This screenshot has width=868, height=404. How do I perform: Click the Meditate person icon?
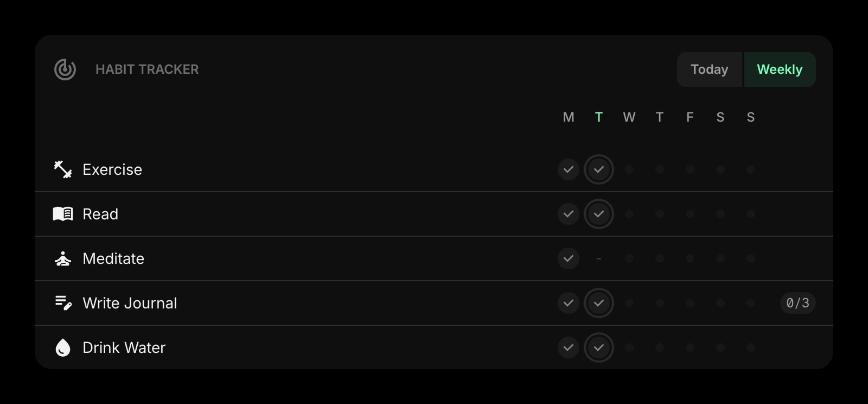click(63, 258)
